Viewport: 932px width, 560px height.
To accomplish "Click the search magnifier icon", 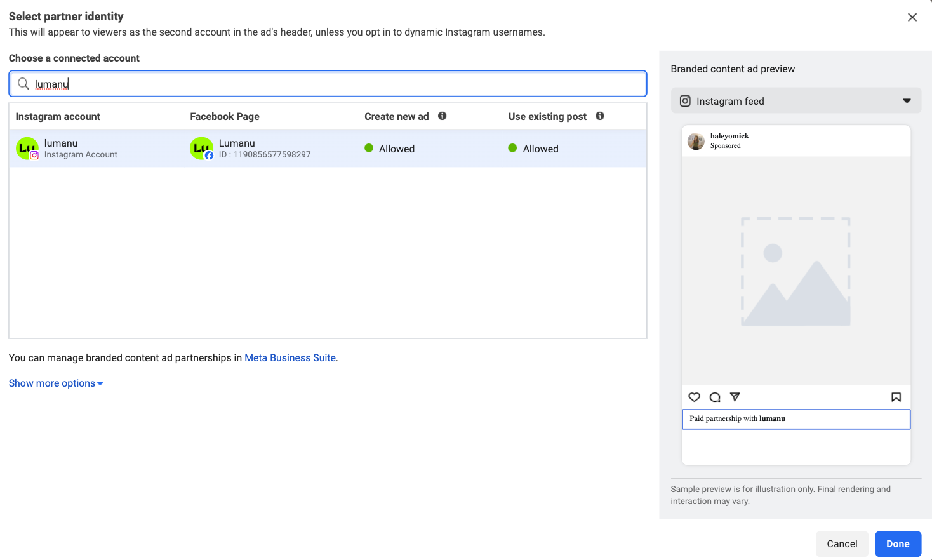I will click(23, 84).
